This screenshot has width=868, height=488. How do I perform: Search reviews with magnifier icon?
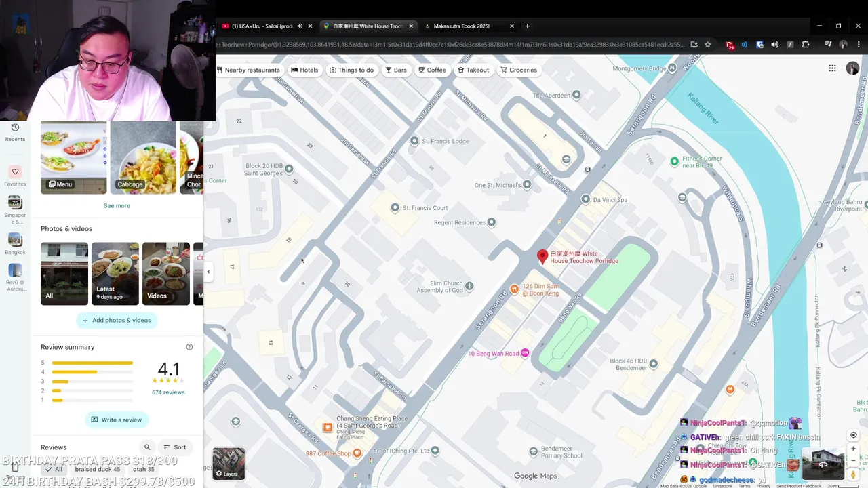(x=147, y=447)
